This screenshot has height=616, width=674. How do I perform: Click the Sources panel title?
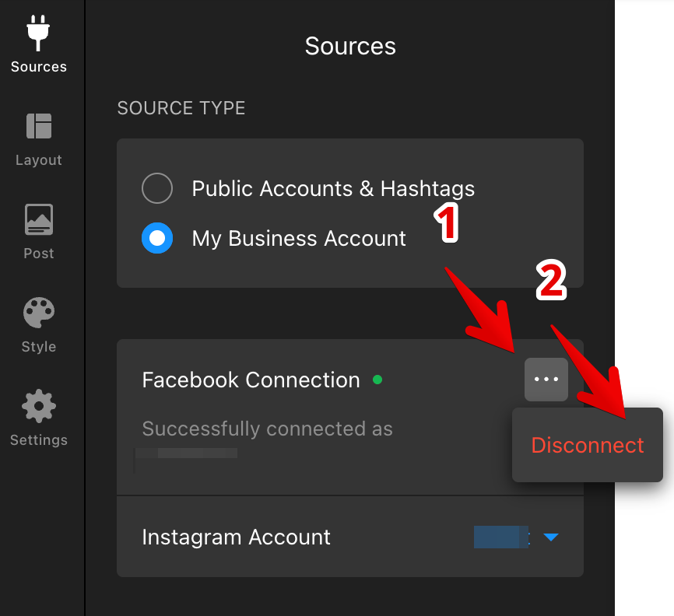pos(350,46)
